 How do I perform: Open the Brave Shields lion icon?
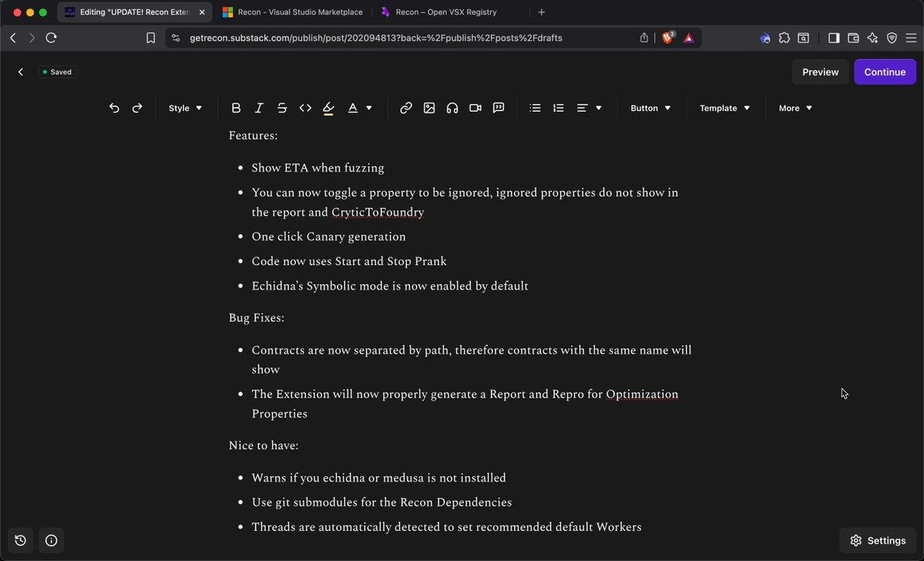[667, 38]
